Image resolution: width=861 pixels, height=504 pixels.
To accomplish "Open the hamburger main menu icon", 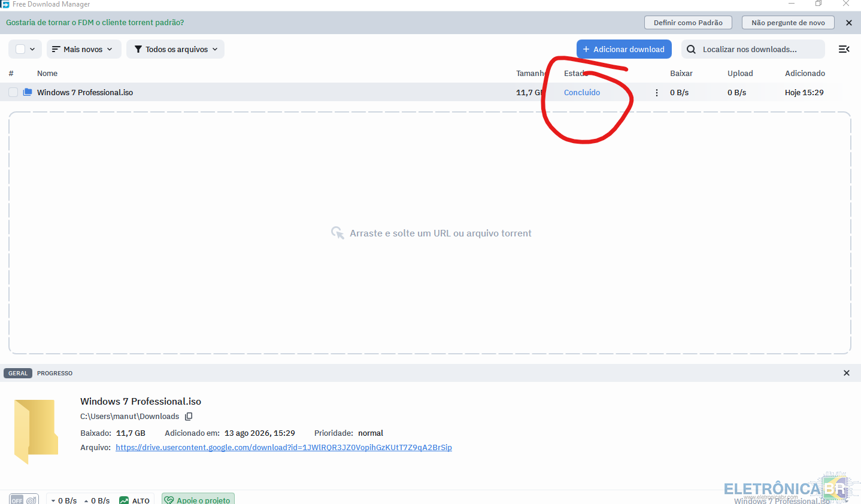I will (x=844, y=49).
